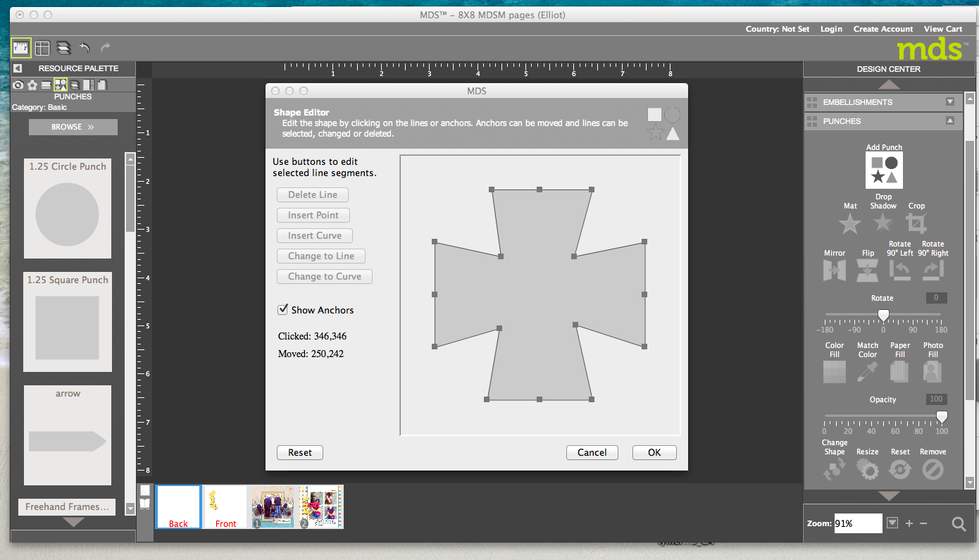Open View Cart

(x=943, y=29)
